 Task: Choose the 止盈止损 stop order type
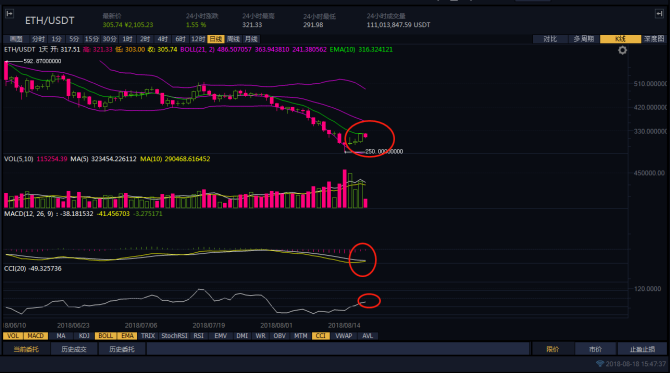[642, 349]
